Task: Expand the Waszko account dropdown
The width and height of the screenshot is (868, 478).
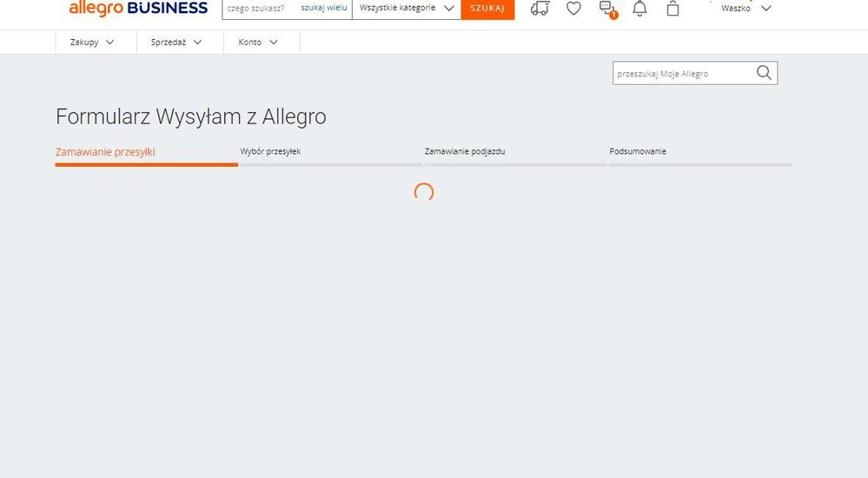Action: coord(745,9)
